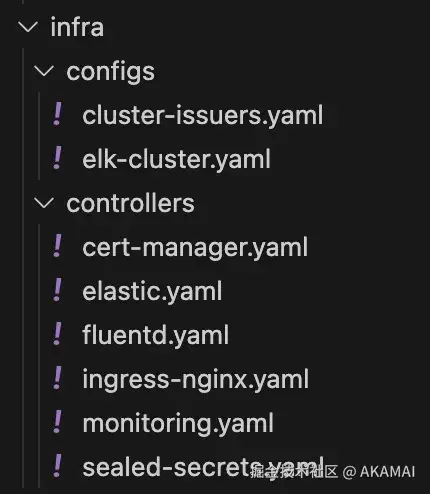Viewport: 430px width, 494px height.
Task: Click the YAML icon beside fluentd.yaml
Action: click(x=58, y=334)
